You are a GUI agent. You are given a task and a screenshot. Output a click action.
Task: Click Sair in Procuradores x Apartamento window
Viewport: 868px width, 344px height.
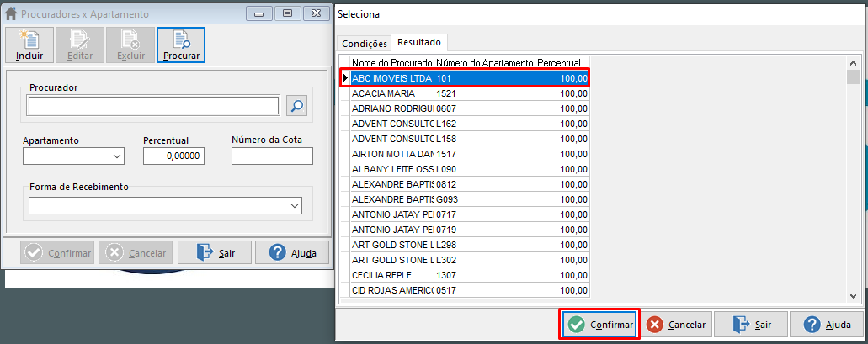pos(215,253)
